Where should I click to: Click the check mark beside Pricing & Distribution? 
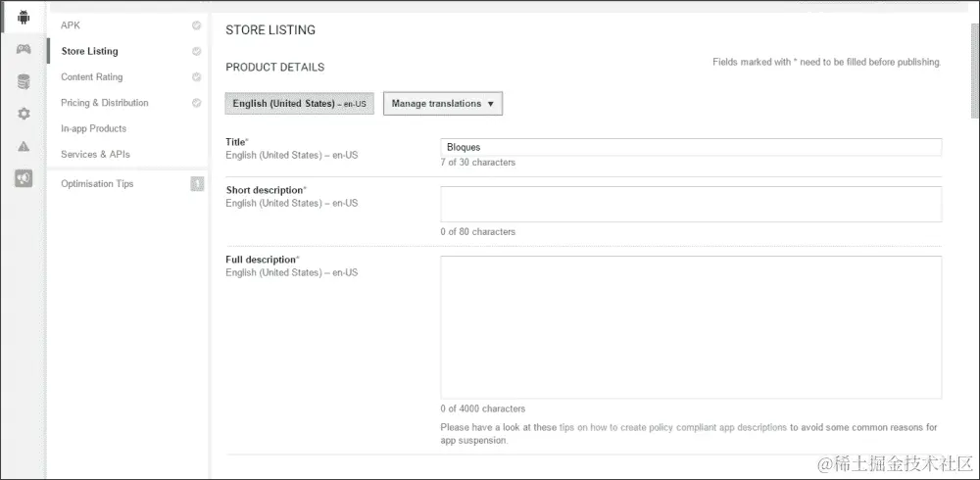[196, 103]
